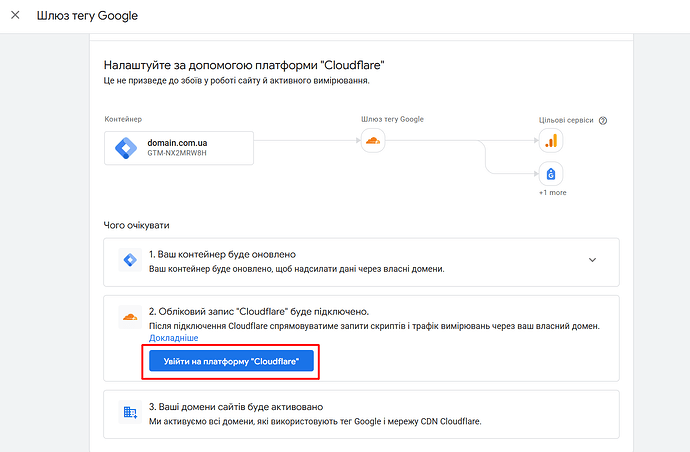Click Увійти на платформу "Cloudflare" button
This screenshot has height=452, width=690.
coord(231,361)
